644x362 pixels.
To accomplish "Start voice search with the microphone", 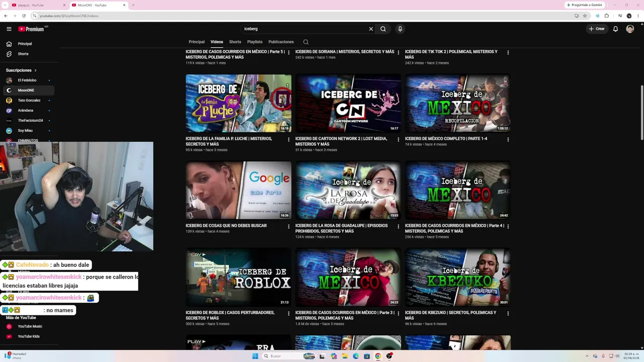I will (x=400, y=29).
